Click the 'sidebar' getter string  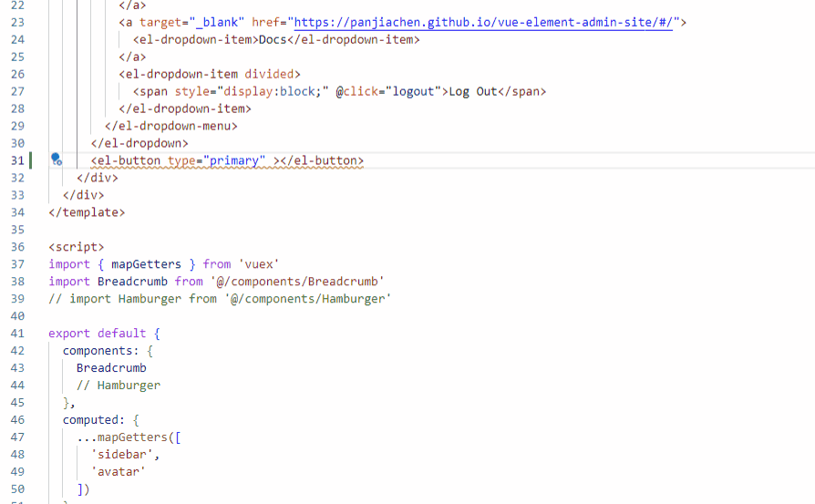(125, 455)
